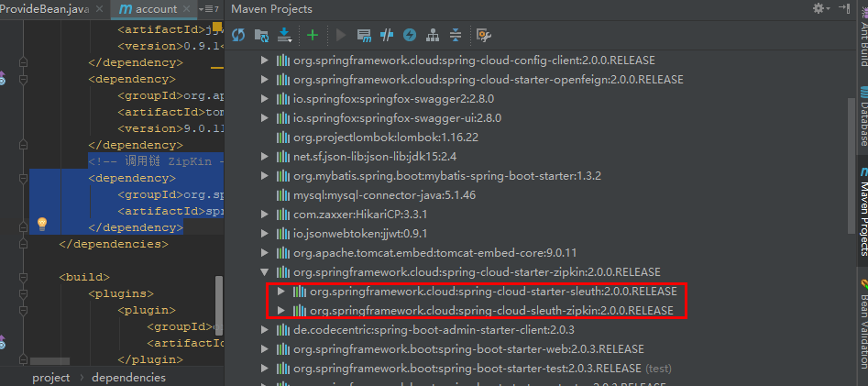
Task: Click the <build> tag line in editor
Action: (84, 277)
